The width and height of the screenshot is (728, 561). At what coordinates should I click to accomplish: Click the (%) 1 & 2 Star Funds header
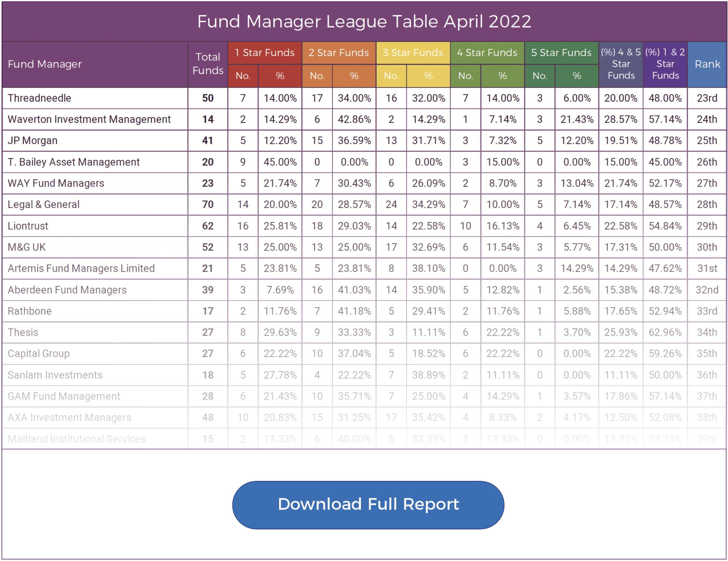pyautogui.click(x=665, y=64)
